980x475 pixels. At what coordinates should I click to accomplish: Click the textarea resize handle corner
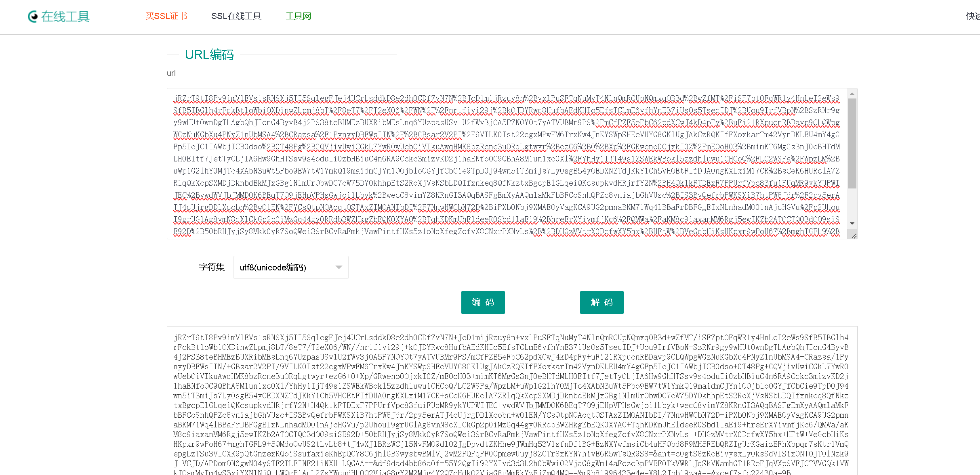(853, 236)
